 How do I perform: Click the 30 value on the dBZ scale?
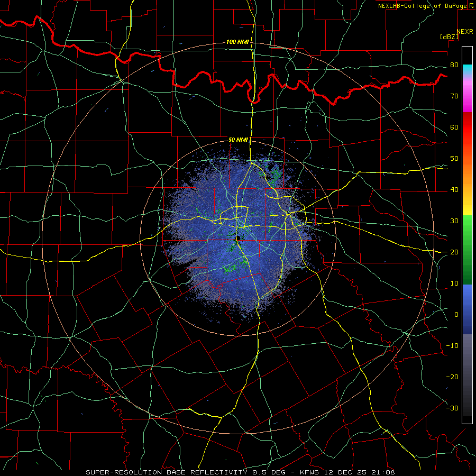(x=454, y=221)
